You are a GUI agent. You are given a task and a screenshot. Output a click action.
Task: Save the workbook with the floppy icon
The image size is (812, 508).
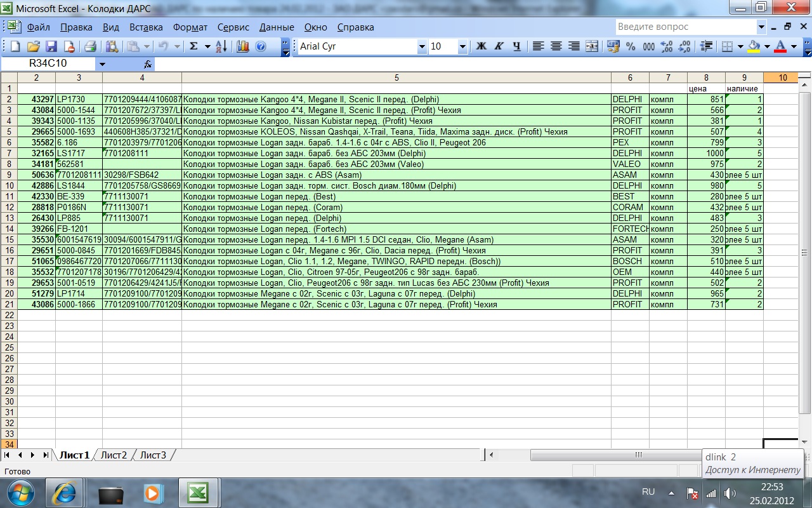(51, 46)
